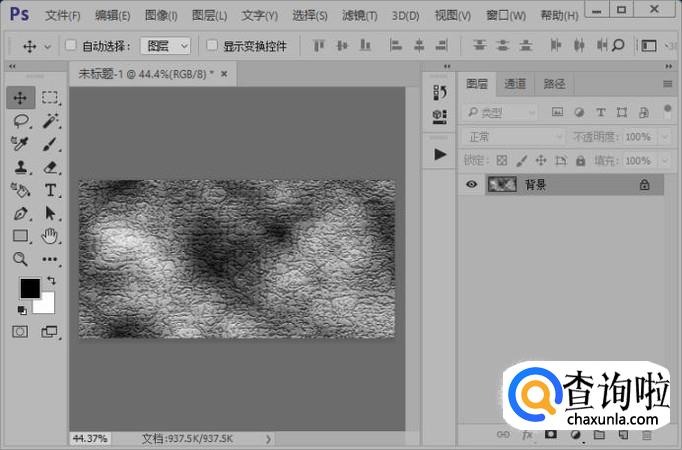The height and width of the screenshot is (450, 682).
Task: Toggle type layer filter
Action: [x=601, y=112]
